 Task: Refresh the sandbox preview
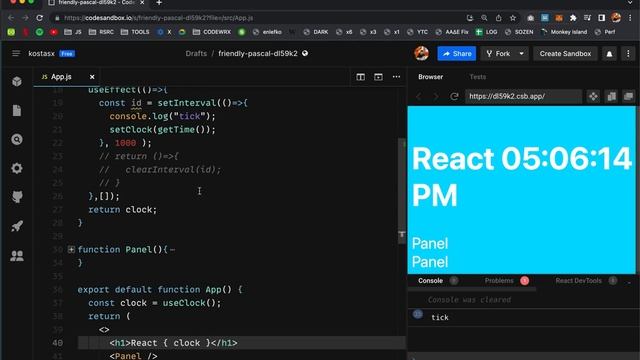click(x=454, y=96)
